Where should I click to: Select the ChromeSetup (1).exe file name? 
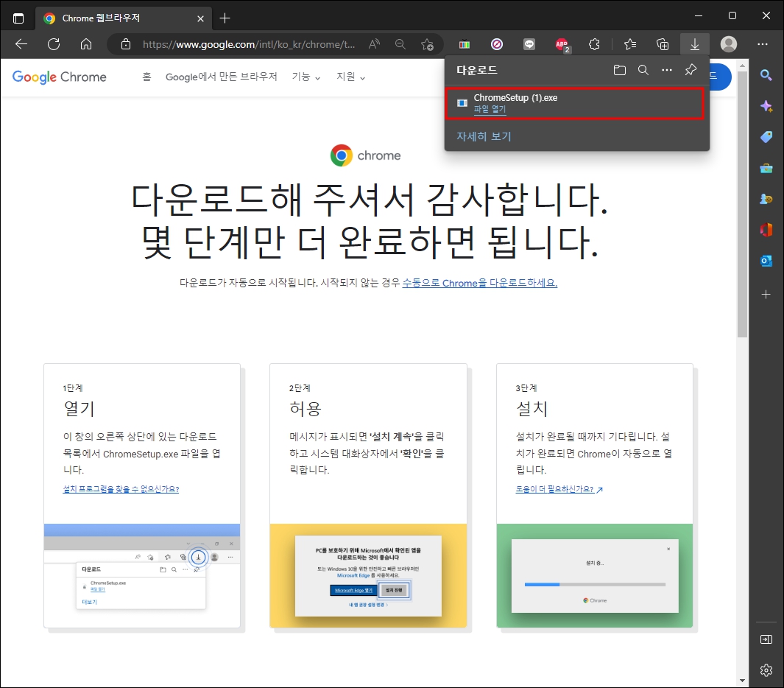click(x=515, y=97)
